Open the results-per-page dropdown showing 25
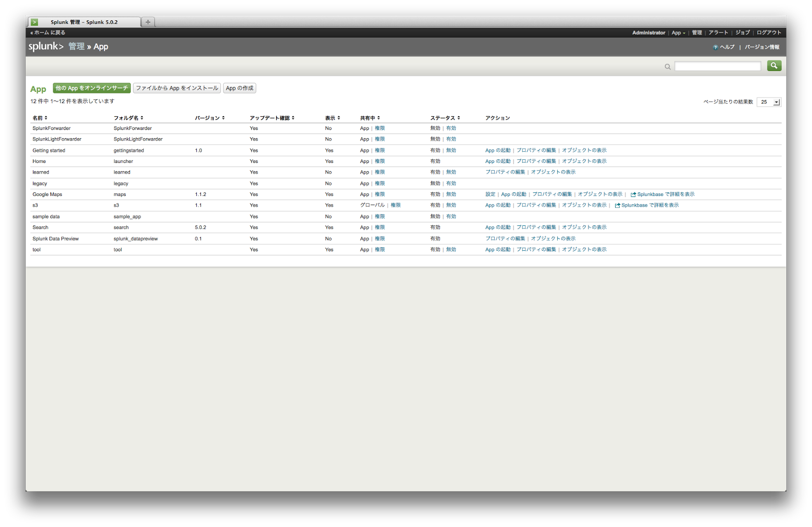Screen dimensions: 812x527 tap(769, 102)
